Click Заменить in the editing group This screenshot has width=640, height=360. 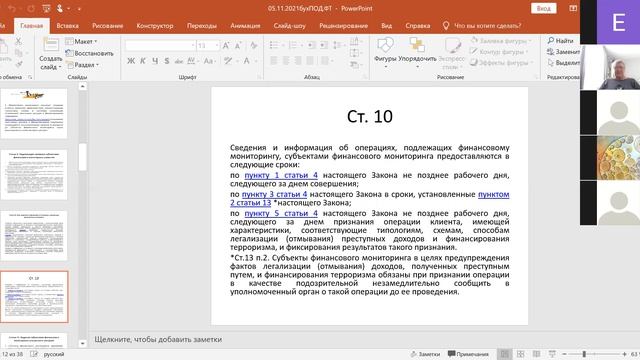563,51
